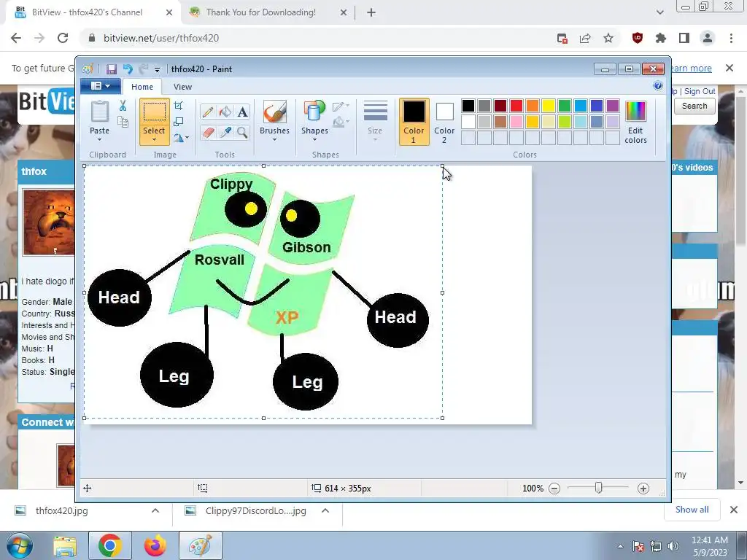Expand the Shapes gallery dropdown
747x560 pixels.
click(314, 140)
